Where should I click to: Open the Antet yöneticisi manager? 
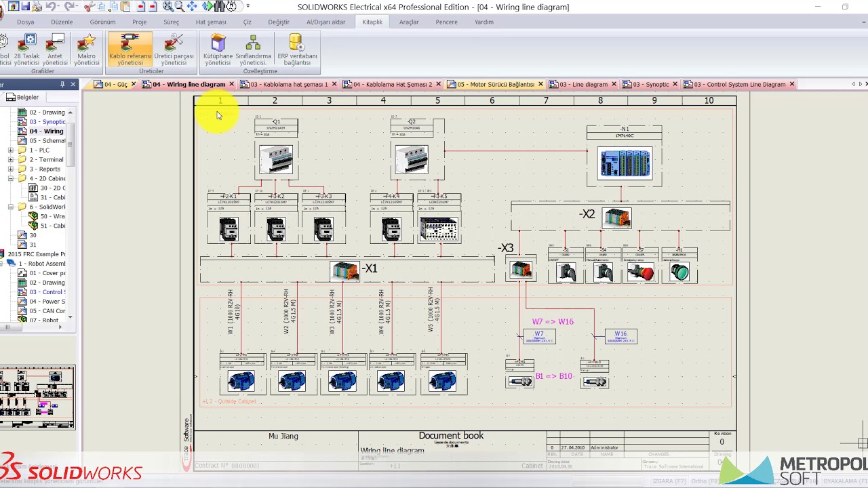pyautogui.click(x=55, y=49)
